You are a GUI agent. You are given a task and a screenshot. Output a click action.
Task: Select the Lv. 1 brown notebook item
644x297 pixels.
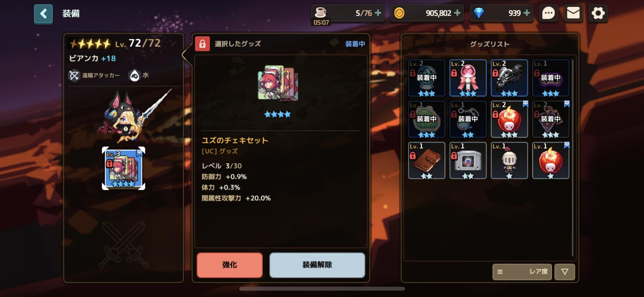pyautogui.click(x=427, y=160)
